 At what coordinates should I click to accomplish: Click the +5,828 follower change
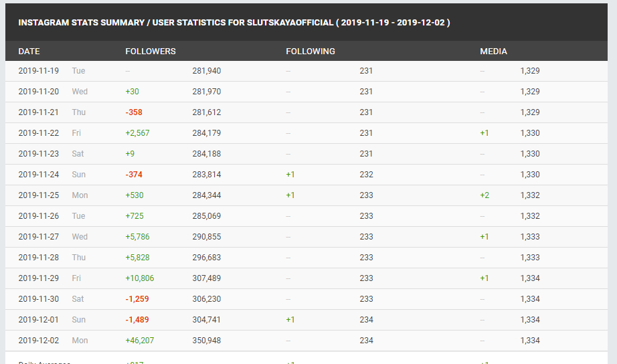click(137, 258)
